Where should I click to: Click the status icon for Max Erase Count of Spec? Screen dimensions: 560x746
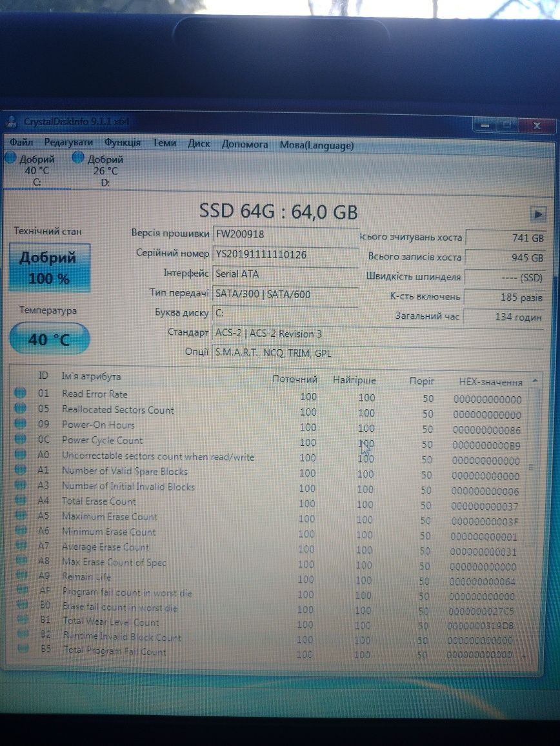click(21, 560)
